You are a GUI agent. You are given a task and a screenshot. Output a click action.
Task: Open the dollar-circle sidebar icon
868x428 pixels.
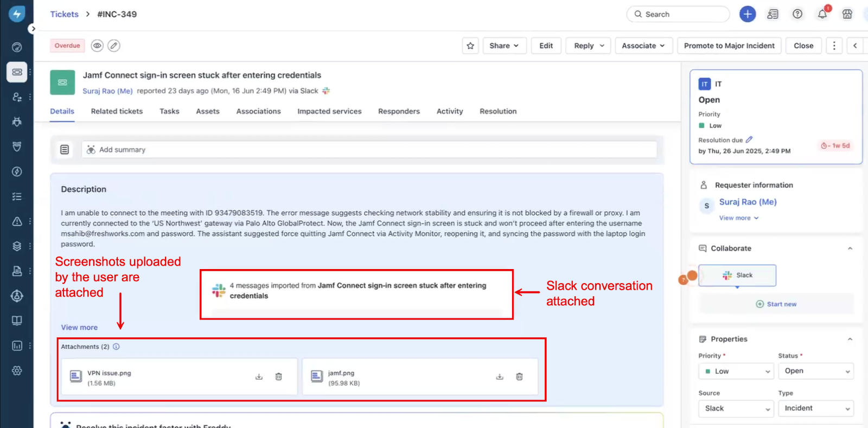pos(17,171)
